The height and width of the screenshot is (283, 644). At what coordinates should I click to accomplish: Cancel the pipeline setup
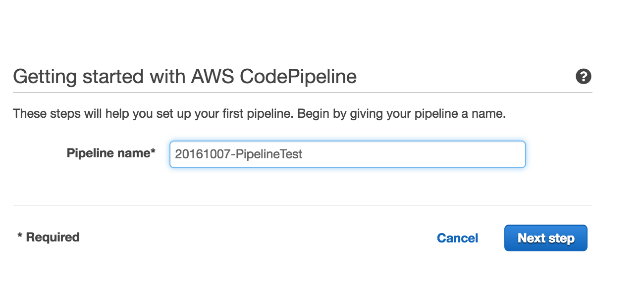(x=457, y=238)
